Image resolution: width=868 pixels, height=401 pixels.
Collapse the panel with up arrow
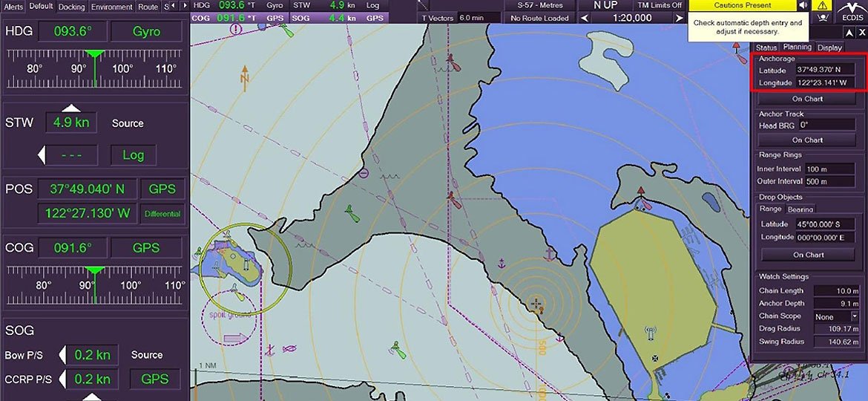[849, 33]
